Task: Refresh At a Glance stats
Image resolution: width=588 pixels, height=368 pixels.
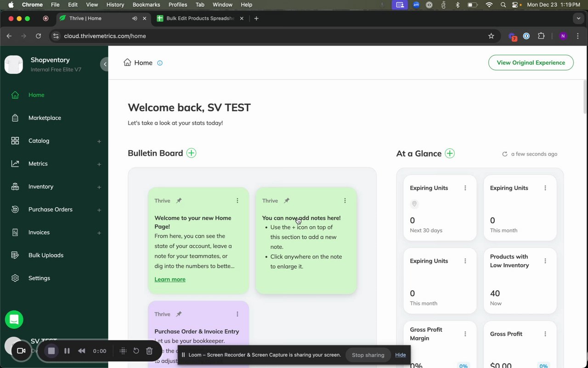Action: coord(505,154)
